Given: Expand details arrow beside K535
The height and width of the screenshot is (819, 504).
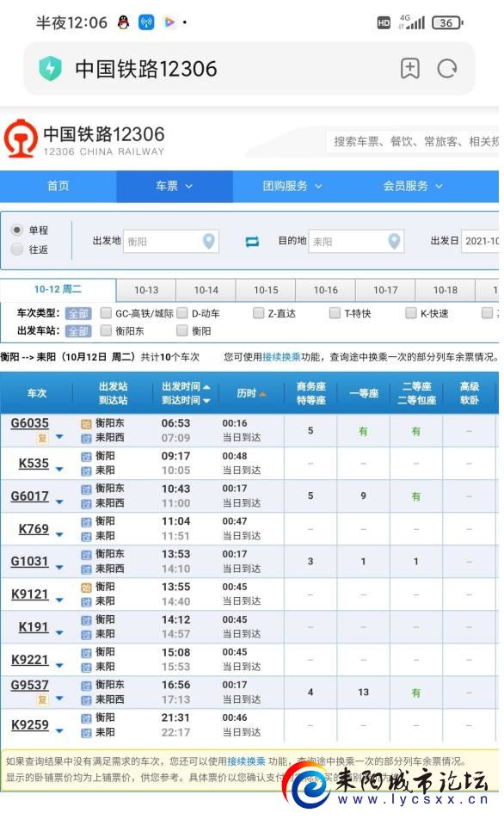Looking at the screenshot, I should coord(59,469).
